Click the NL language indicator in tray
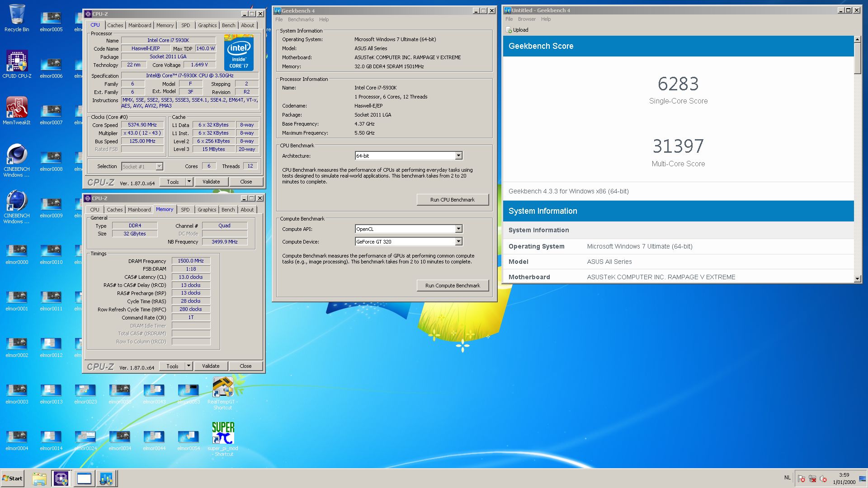Screen dimensions: 868x488 point(788,478)
